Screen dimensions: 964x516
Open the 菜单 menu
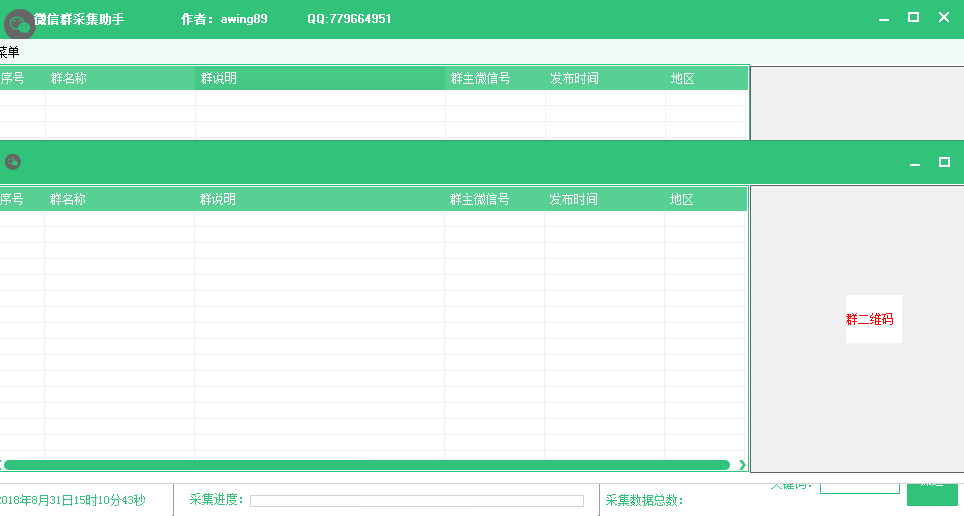point(8,52)
